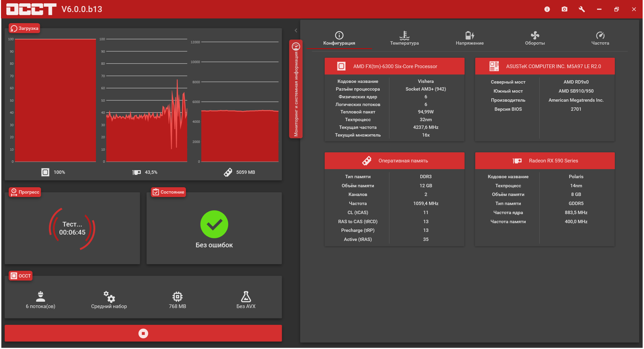644x349 pixels.
Task: Go to the Частота tab
Action: coord(600,38)
